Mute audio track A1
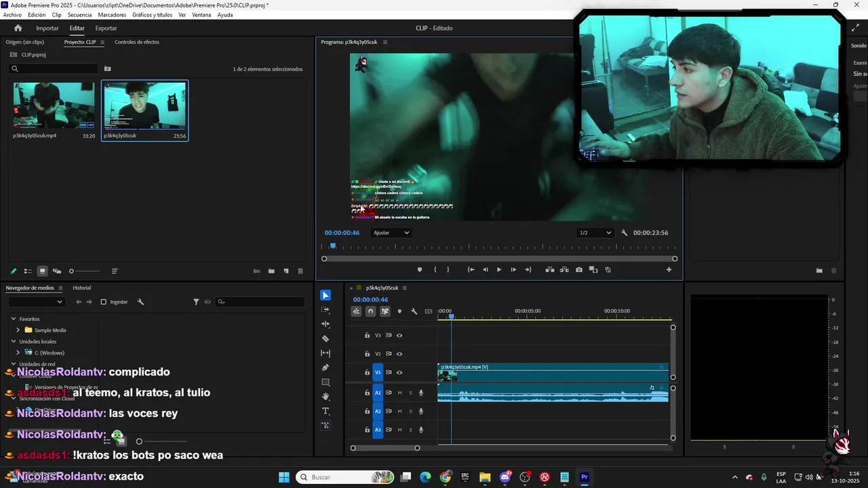Viewport: 868px width, 488px height. [399, 392]
